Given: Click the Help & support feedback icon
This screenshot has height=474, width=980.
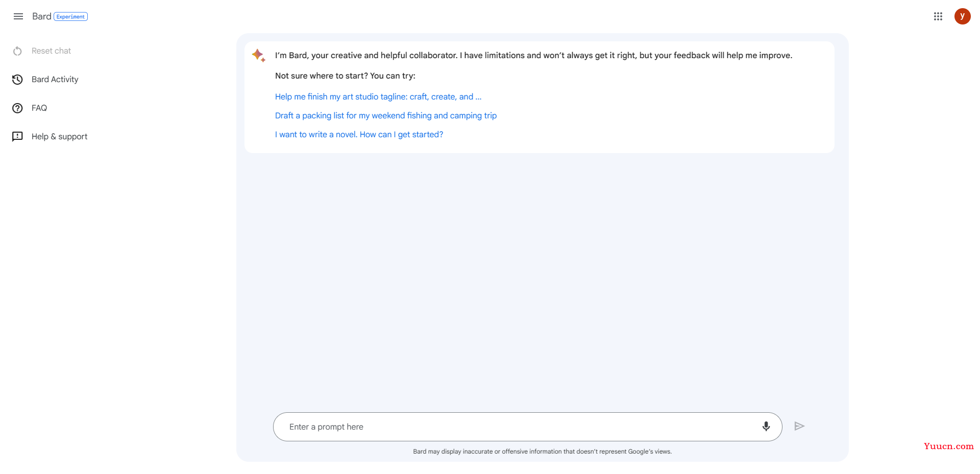Looking at the screenshot, I should 17,136.
